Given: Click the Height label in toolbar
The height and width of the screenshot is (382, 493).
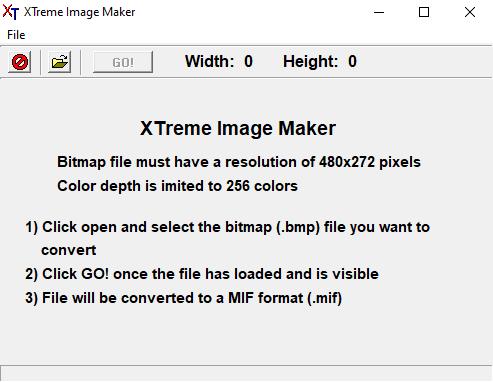Looking at the screenshot, I should 311,61.
